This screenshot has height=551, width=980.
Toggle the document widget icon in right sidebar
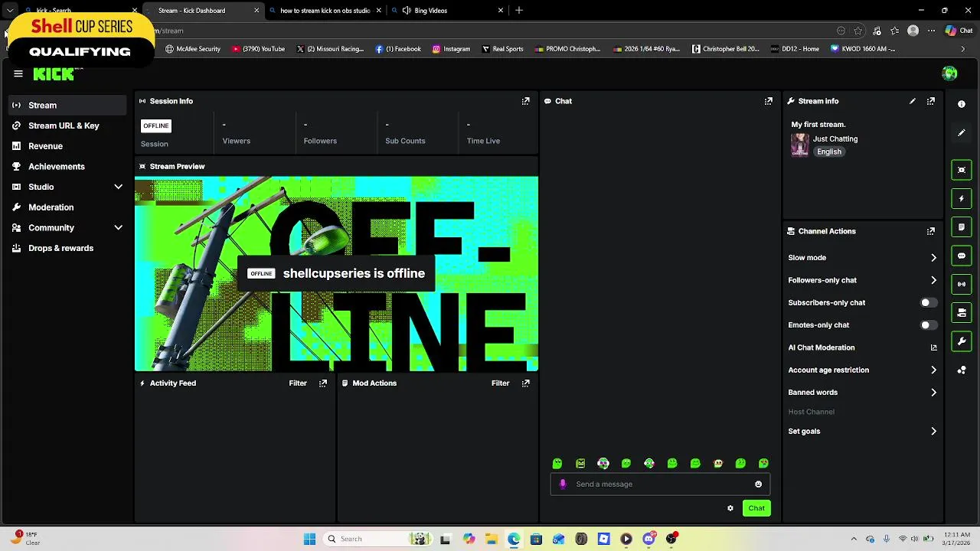[x=962, y=227]
